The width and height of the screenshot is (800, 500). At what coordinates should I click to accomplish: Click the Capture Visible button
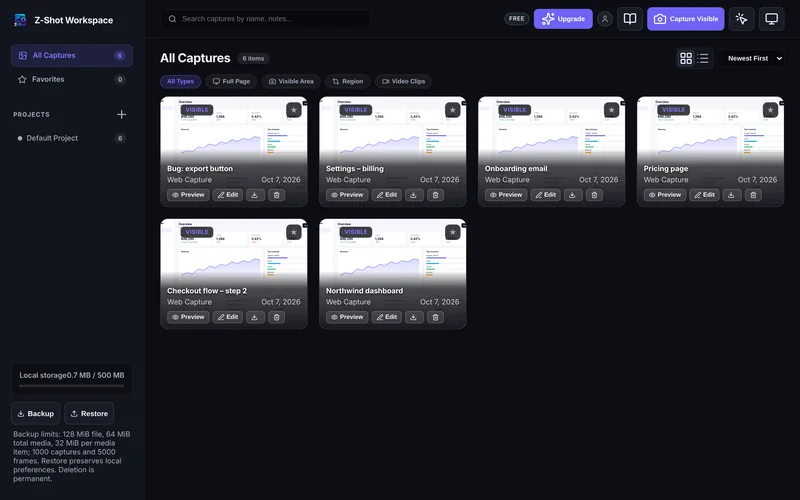click(686, 19)
